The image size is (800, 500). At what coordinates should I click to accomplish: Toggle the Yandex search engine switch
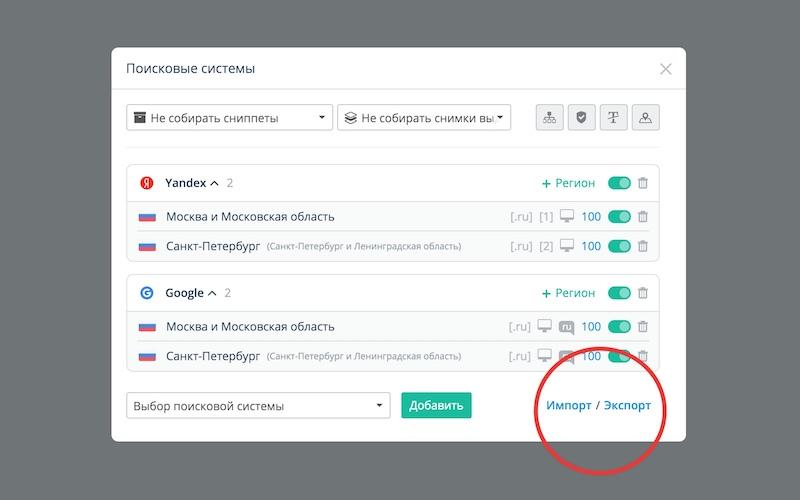[619, 183]
